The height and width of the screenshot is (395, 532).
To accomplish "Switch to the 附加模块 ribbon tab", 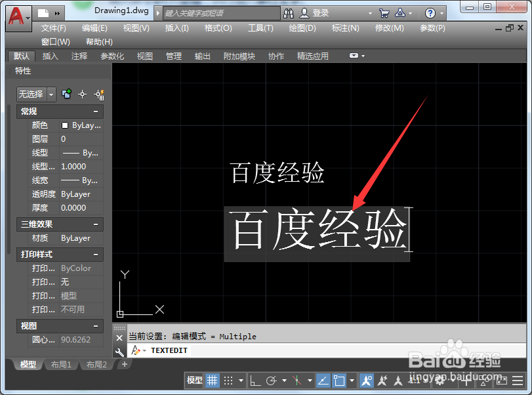I will click(x=239, y=56).
